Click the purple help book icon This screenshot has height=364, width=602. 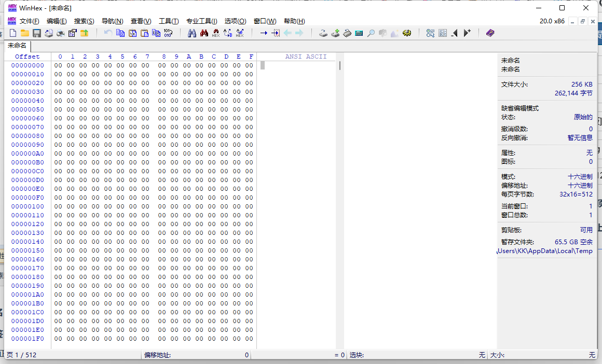click(x=490, y=33)
